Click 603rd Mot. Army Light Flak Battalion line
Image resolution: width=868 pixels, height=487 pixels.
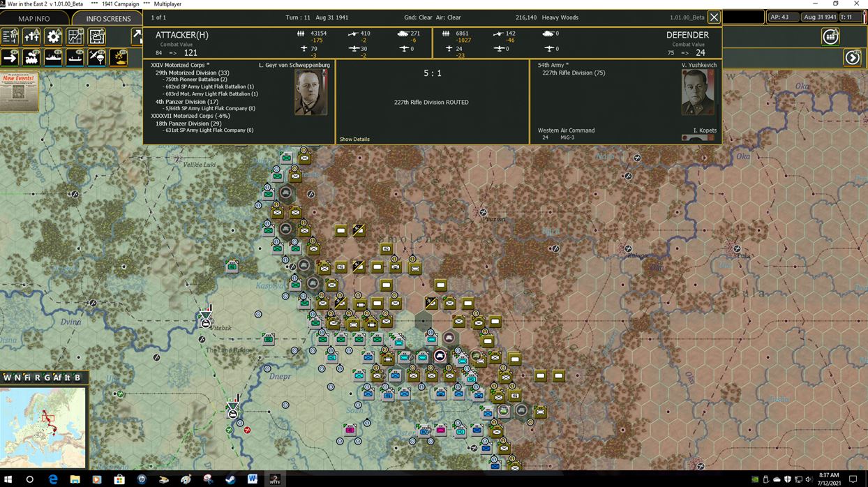pos(211,94)
